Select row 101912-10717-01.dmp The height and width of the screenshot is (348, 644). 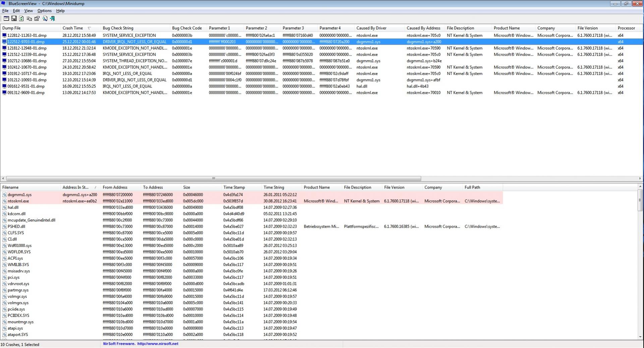pyautogui.click(x=321, y=74)
